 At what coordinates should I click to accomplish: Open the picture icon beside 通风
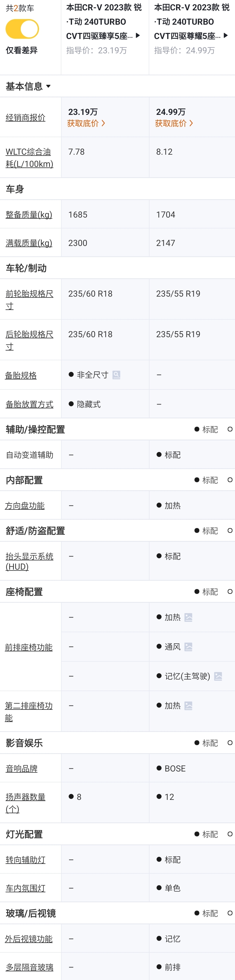pyautogui.click(x=188, y=646)
